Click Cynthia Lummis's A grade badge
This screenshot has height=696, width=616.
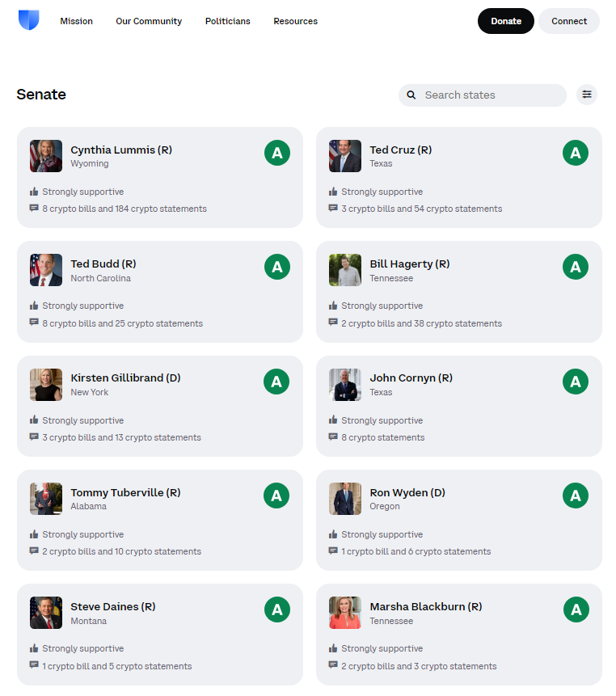coord(276,152)
